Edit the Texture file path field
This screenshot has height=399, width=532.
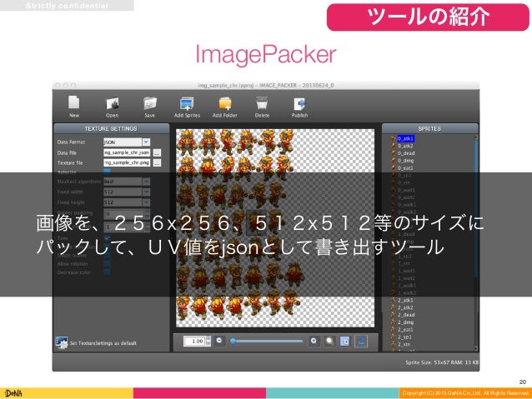tap(127, 162)
